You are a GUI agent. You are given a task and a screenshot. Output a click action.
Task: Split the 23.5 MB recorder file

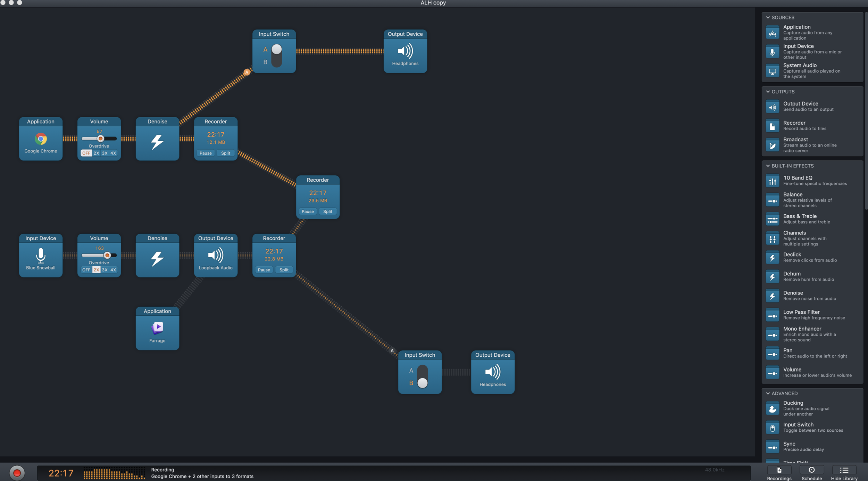328,212
